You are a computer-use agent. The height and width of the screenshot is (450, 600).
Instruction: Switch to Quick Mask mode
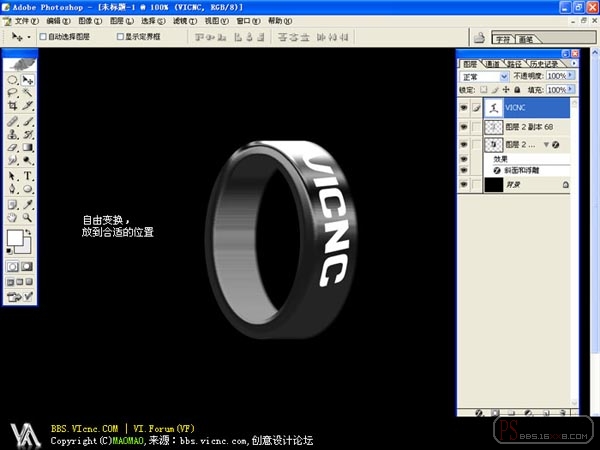click(x=27, y=267)
